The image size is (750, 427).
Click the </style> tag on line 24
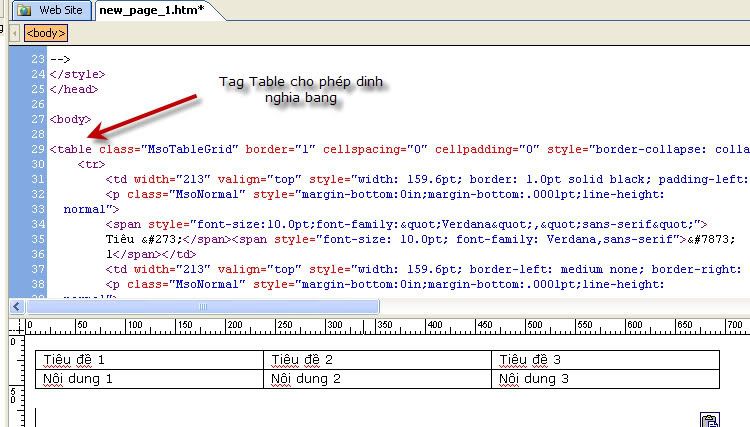click(x=77, y=74)
